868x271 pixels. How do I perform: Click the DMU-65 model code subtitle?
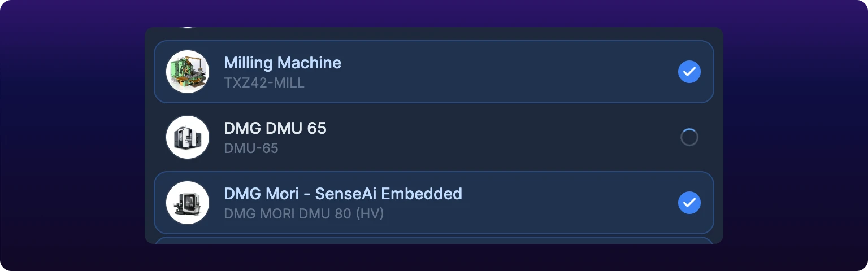(x=251, y=148)
